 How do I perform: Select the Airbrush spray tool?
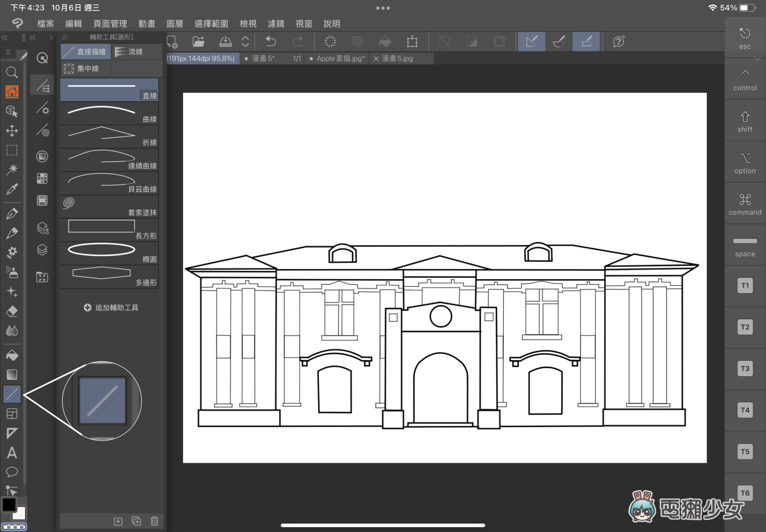pos(12,272)
